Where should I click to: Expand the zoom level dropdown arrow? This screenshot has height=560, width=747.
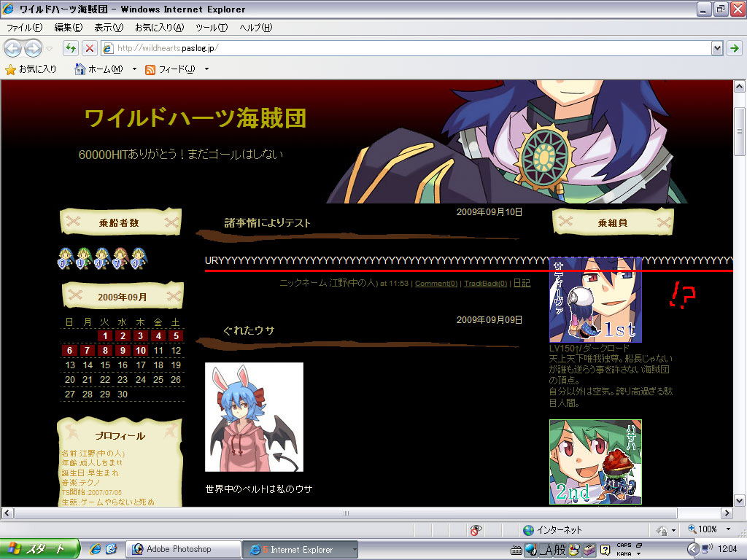pos(728,529)
